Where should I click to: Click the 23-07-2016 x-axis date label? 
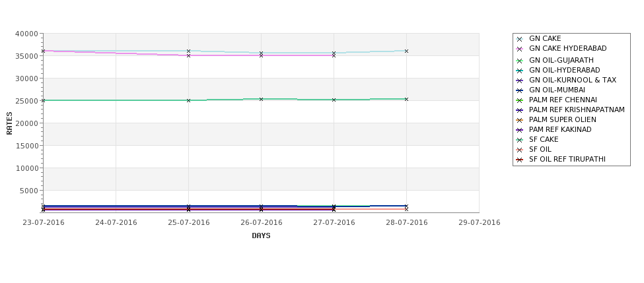point(44,222)
